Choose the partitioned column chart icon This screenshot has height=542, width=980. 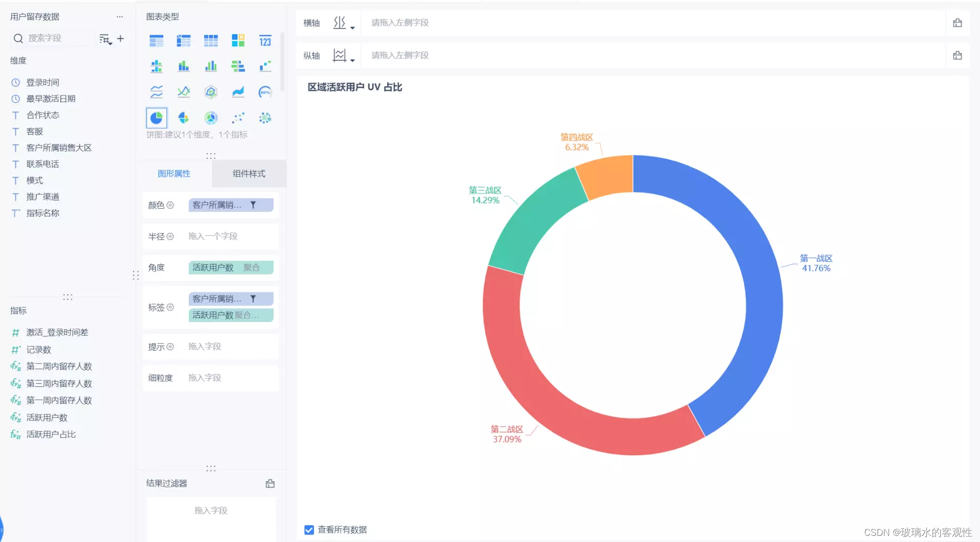pos(156,66)
